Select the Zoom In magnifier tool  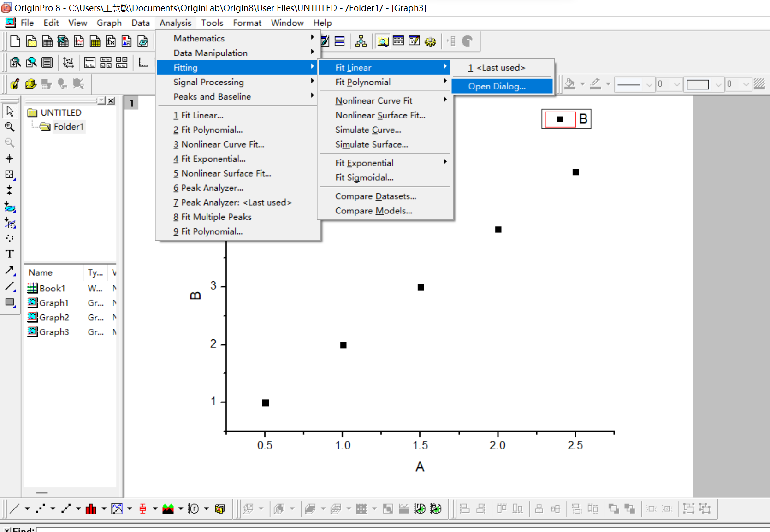pos(10,127)
